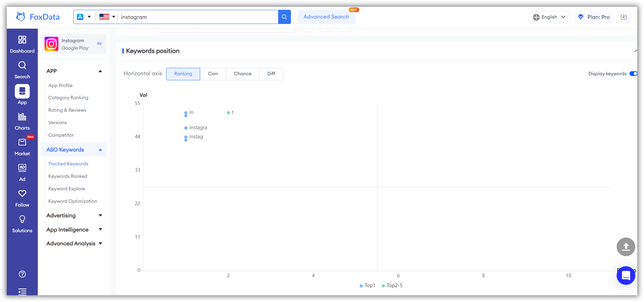Viewport: 644px width, 302px height.
Task: Select the Chance axis tab
Action: (x=243, y=74)
